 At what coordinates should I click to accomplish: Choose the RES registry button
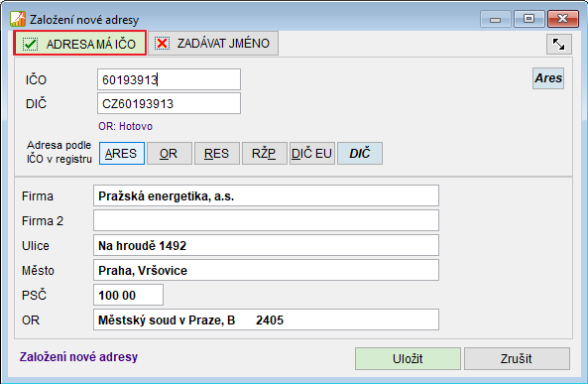[217, 154]
